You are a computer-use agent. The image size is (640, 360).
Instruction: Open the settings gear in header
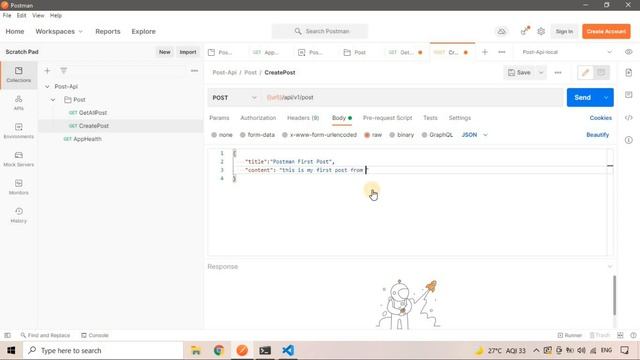click(x=541, y=31)
